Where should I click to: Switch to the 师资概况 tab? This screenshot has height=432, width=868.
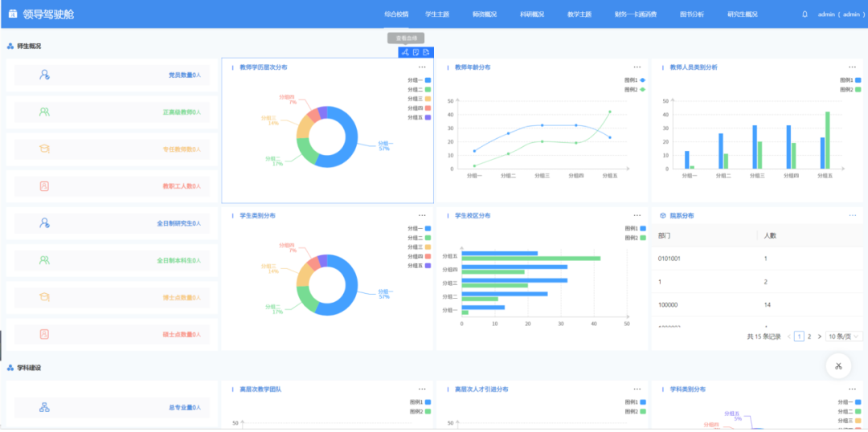[485, 14]
